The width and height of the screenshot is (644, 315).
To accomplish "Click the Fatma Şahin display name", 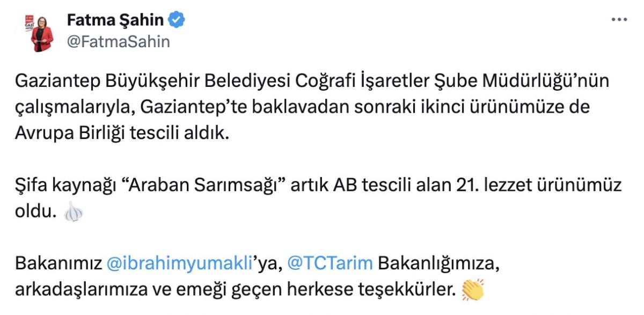I will [115, 20].
